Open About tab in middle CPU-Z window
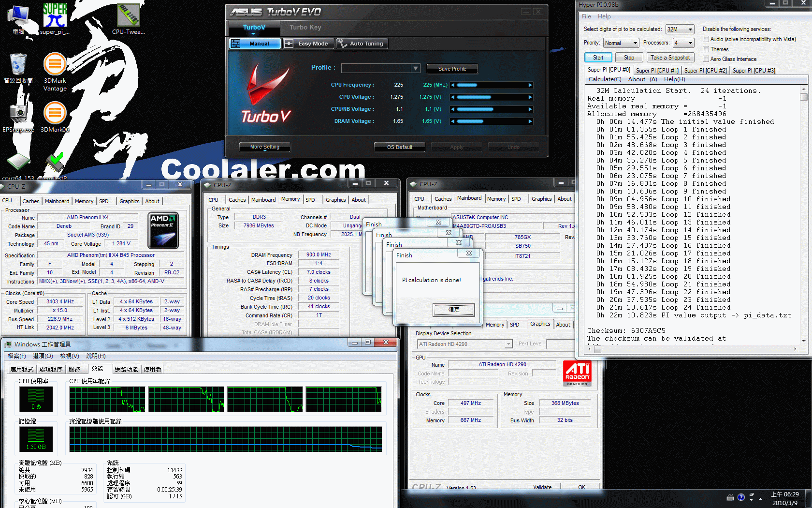The image size is (812, 508). (359, 200)
